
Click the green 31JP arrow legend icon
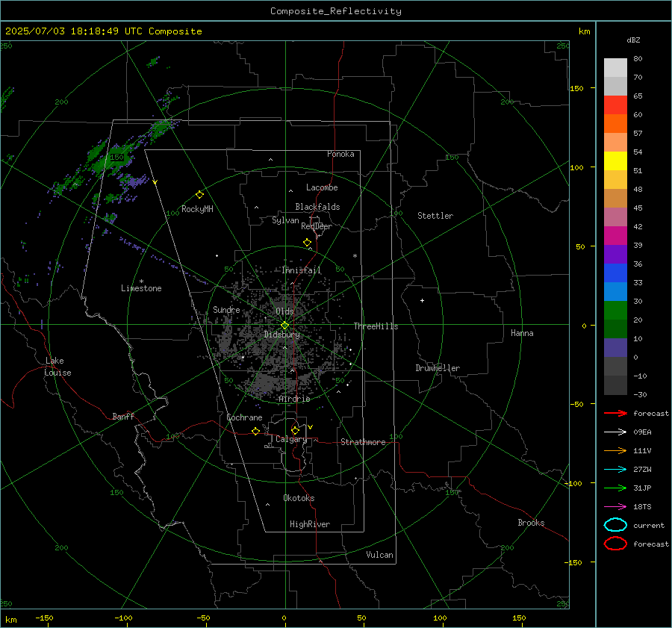coord(615,488)
